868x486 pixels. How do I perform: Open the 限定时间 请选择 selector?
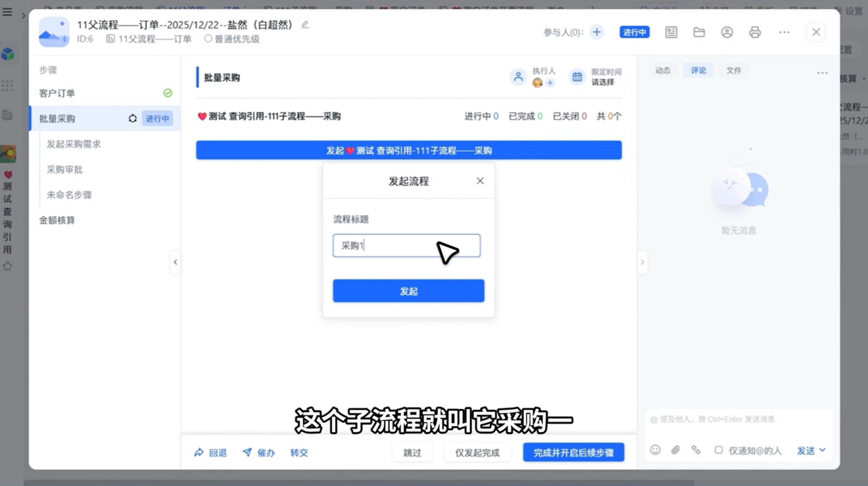click(603, 82)
